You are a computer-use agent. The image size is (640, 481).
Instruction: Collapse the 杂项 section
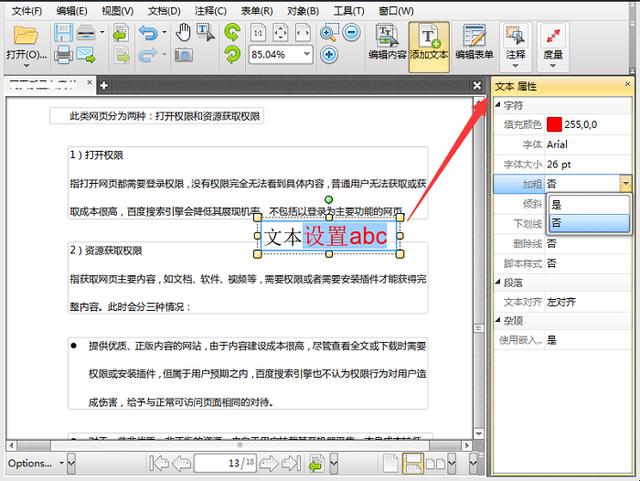[498, 320]
